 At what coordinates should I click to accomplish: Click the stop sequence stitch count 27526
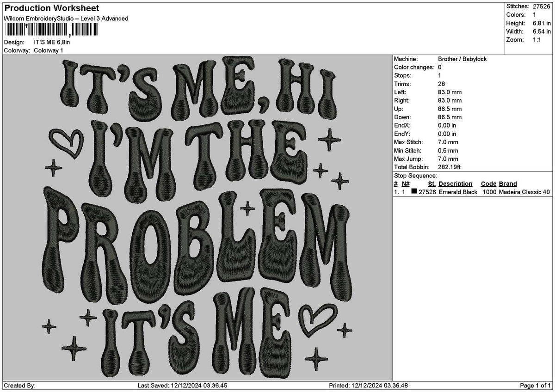click(427, 192)
